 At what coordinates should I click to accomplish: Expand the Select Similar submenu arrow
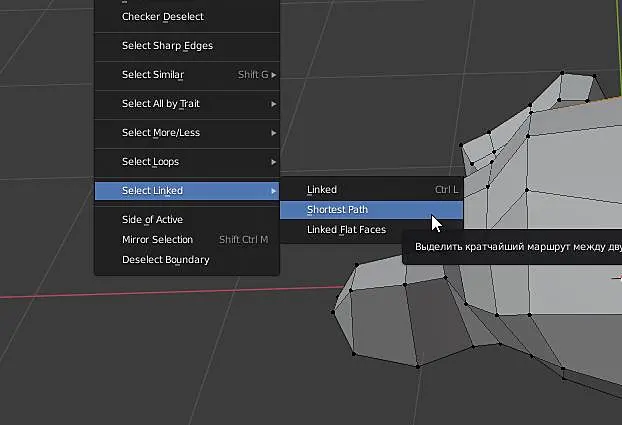coord(274,75)
